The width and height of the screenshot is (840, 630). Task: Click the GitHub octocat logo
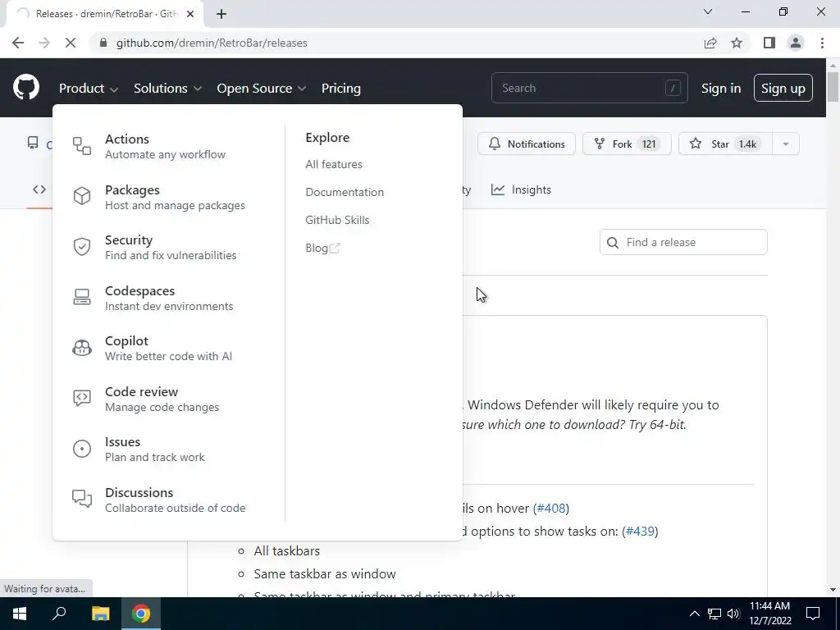(x=25, y=88)
